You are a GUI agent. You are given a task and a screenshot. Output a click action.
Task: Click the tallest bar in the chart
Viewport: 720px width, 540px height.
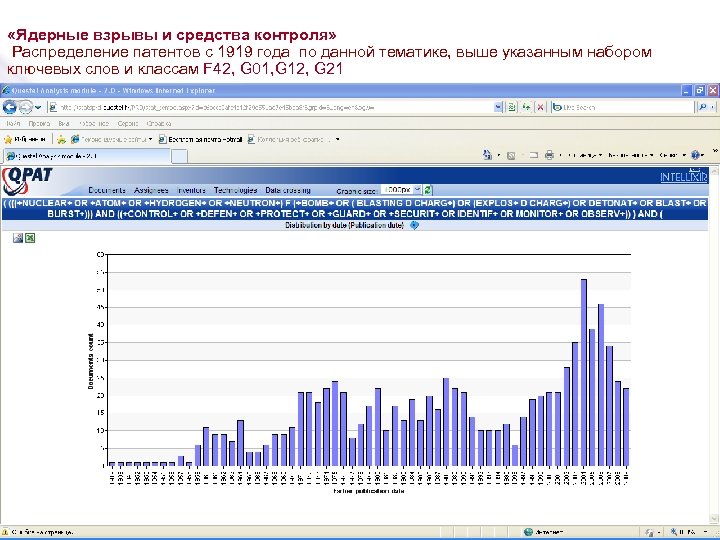pos(584,372)
